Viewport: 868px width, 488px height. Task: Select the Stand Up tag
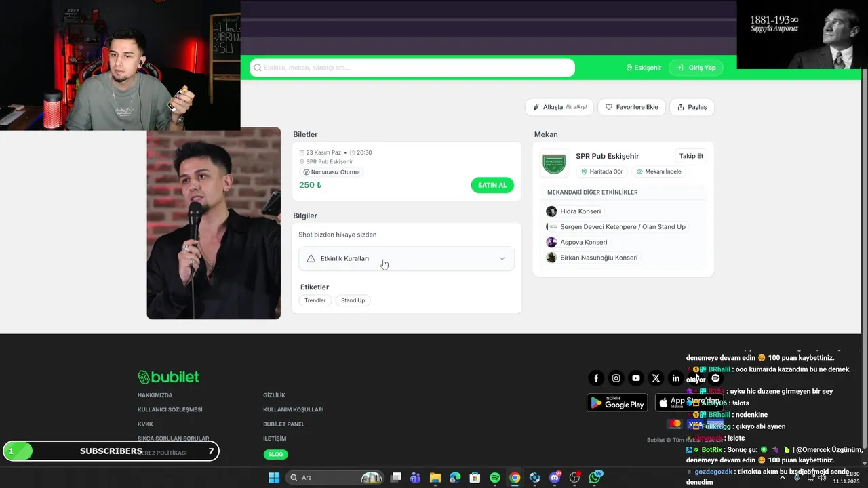point(353,300)
